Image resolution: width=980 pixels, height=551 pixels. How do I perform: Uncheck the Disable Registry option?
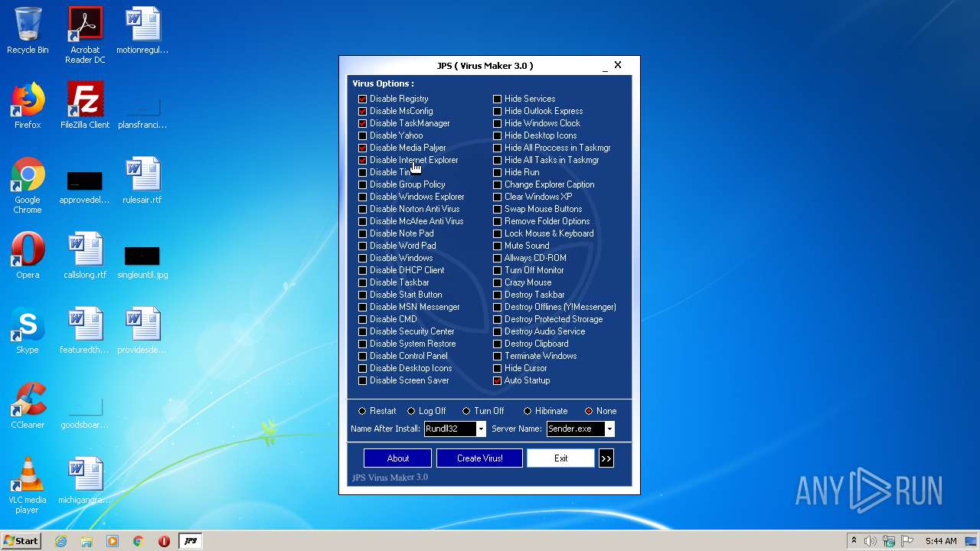363,99
